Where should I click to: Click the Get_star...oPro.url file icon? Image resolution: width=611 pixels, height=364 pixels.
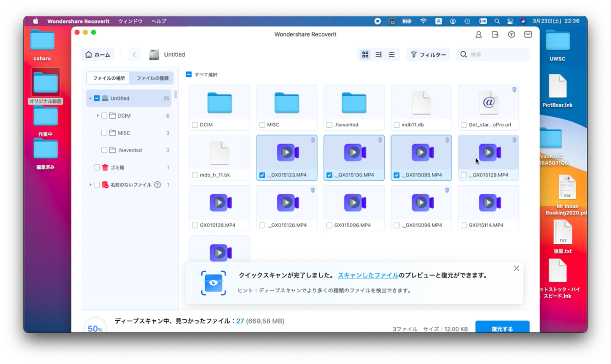pos(488,102)
